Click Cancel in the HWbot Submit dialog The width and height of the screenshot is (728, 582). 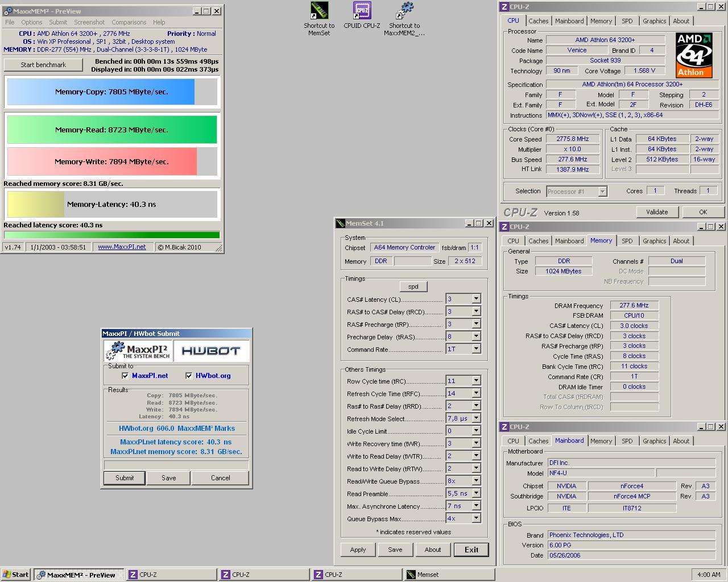(221, 478)
